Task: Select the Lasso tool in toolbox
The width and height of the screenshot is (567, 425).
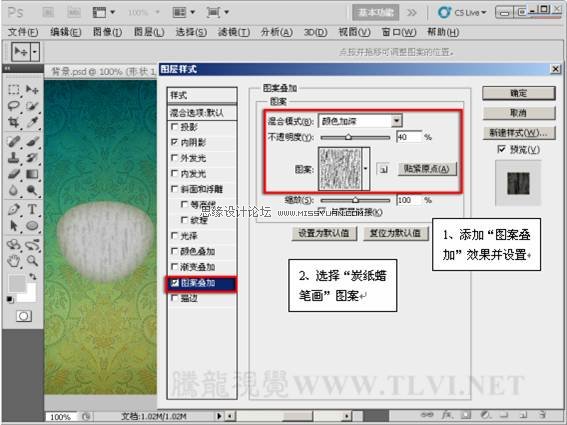Action: (14, 106)
